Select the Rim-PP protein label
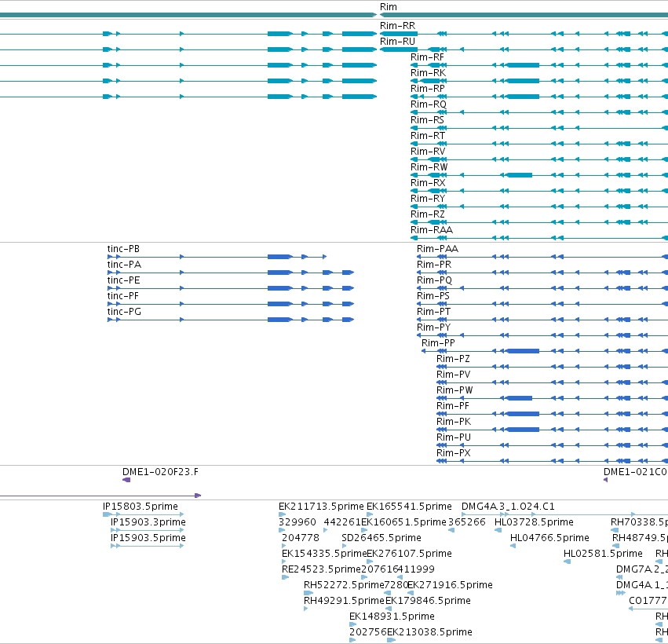 tap(438, 343)
